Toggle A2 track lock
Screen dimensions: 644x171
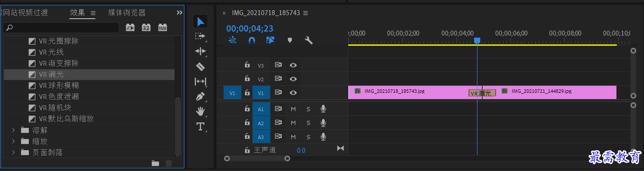pos(247,123)
